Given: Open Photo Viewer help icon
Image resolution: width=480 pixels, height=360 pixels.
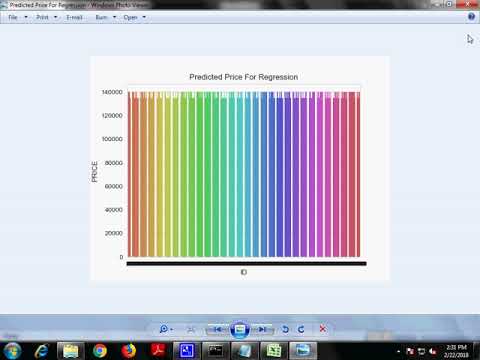Looking at the screenshot, I should (x=471, y=17).
